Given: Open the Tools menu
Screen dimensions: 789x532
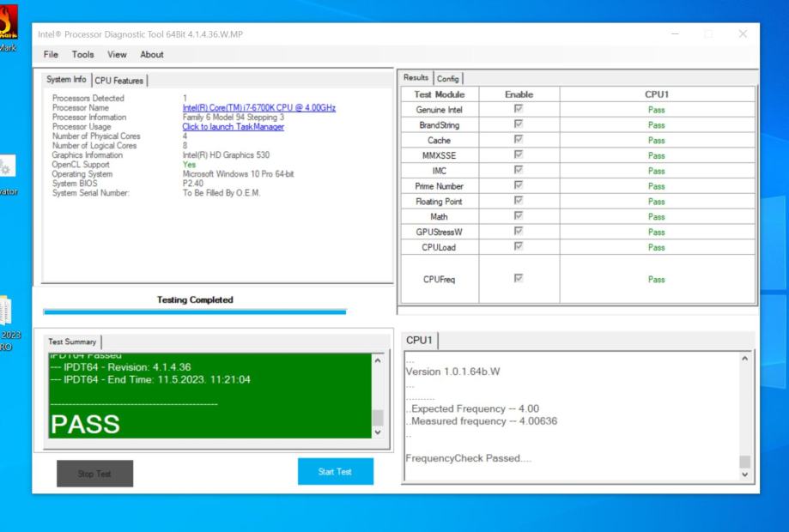Looking at the screenshot, I should pos(82,54).
